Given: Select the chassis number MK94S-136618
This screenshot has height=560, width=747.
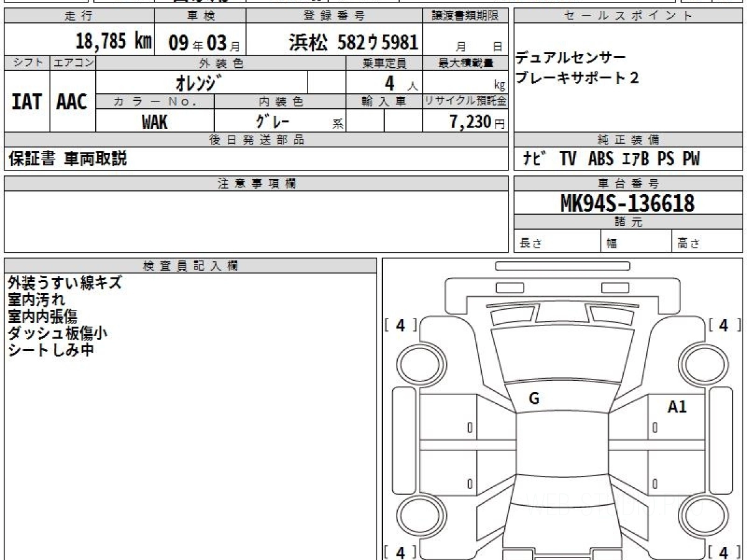Looking at the screenshot, I should pyautogui.click(x=627, y=203).
